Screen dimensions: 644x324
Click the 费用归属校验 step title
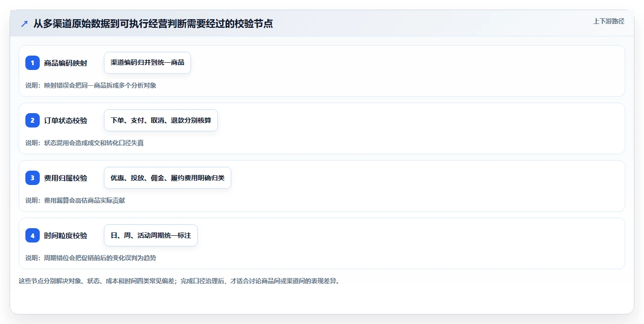(x=66, y=178)
